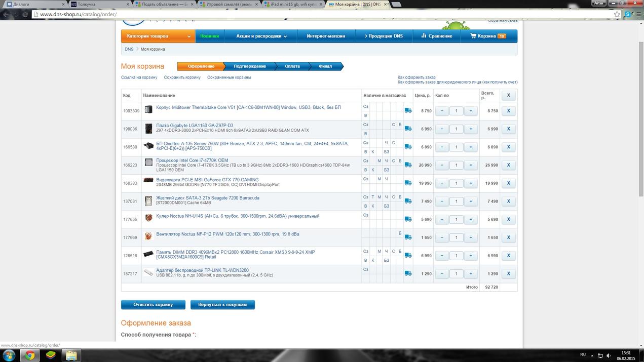Click the network icon in system tray
The width and height of the screenshot is (644, 362).
point(600,355)
